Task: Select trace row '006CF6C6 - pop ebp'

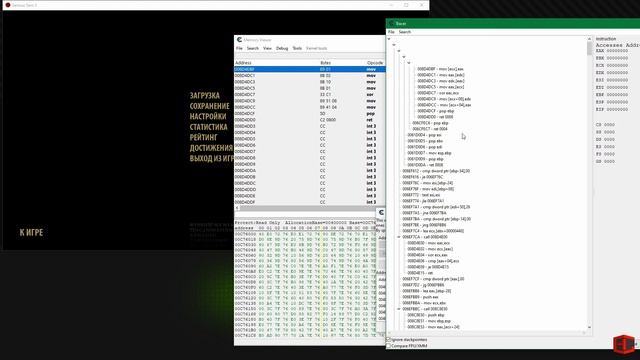Action: point(430,123)
